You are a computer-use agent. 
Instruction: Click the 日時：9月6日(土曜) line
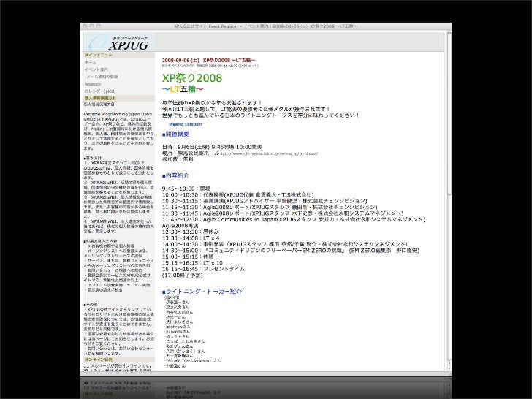coord(212,148)
